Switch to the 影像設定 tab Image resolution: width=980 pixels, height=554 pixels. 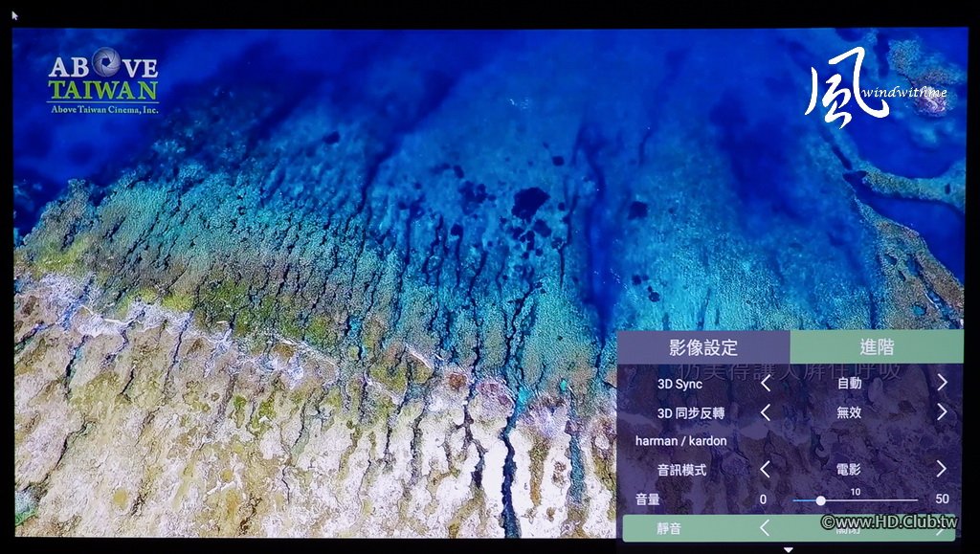703,347
